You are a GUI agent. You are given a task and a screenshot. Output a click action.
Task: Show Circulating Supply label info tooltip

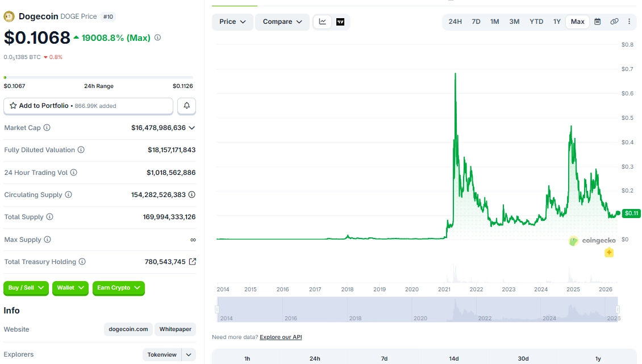pos(68,194)
